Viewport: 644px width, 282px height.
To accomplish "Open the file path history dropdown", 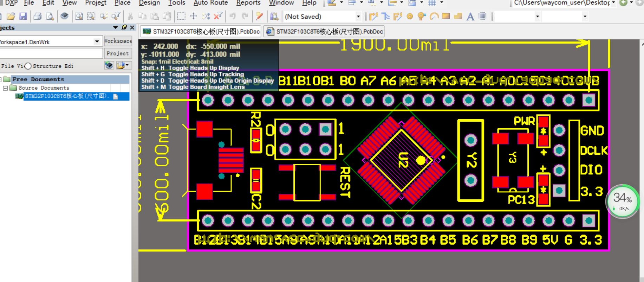I will coord(613,3).
